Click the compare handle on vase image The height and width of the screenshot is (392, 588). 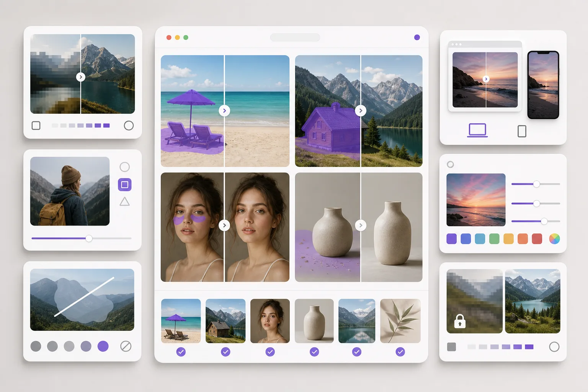(x=361, y=225)
